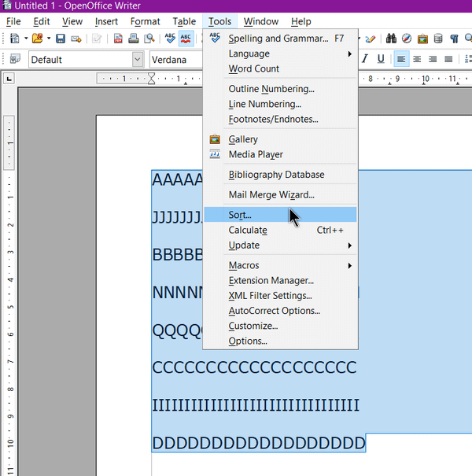
Task: Open the Edit menu
Action: (41, 21)
